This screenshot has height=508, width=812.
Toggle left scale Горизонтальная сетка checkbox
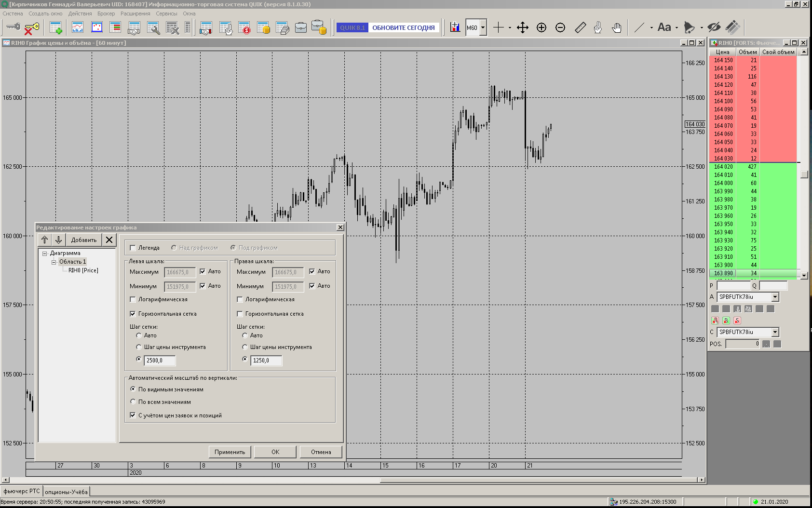point(133,314)
